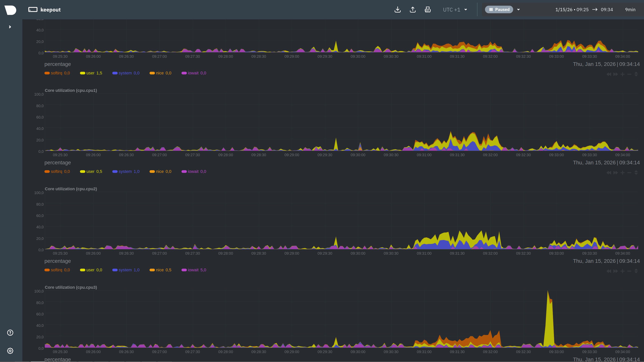This screenshot has width=644, height=362.
Task: Click the upload/import snapshot icon
Action: pos(413,9)
